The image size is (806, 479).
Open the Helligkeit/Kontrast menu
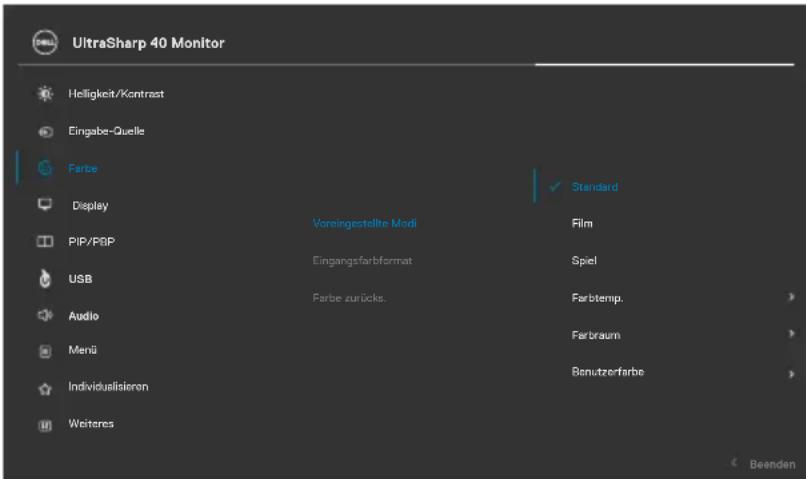pos(116,94)
